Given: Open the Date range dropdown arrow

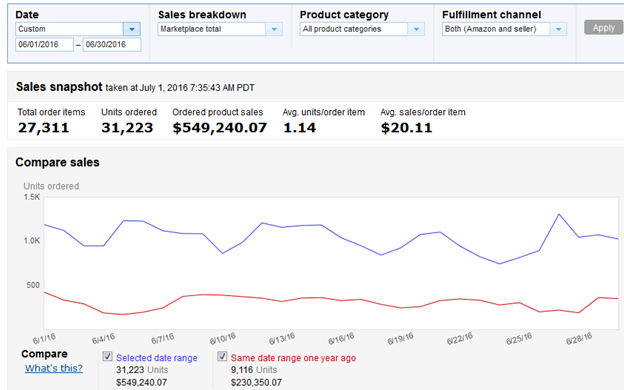Looking at the screenshot, I should [132, 29].
